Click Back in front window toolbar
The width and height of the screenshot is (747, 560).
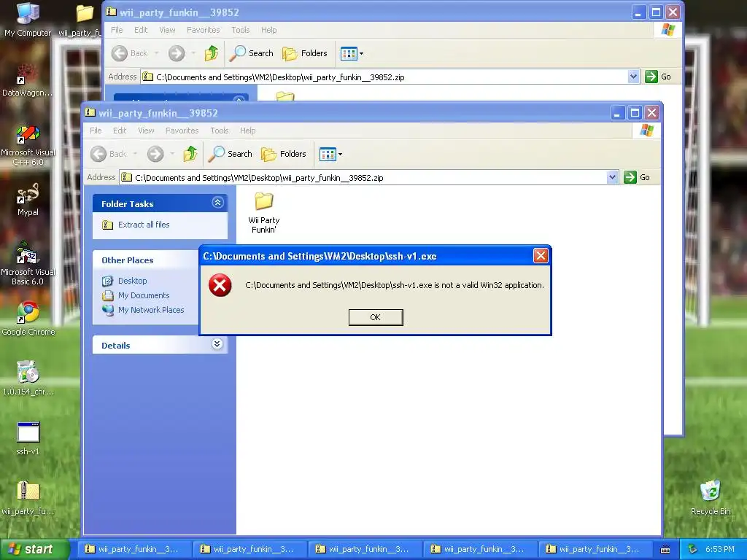coord(109,154)
